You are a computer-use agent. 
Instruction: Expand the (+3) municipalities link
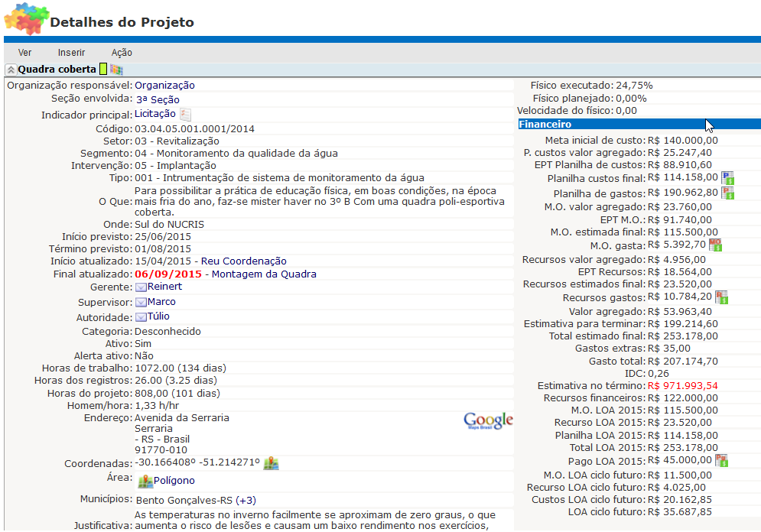tap(246, 501)
